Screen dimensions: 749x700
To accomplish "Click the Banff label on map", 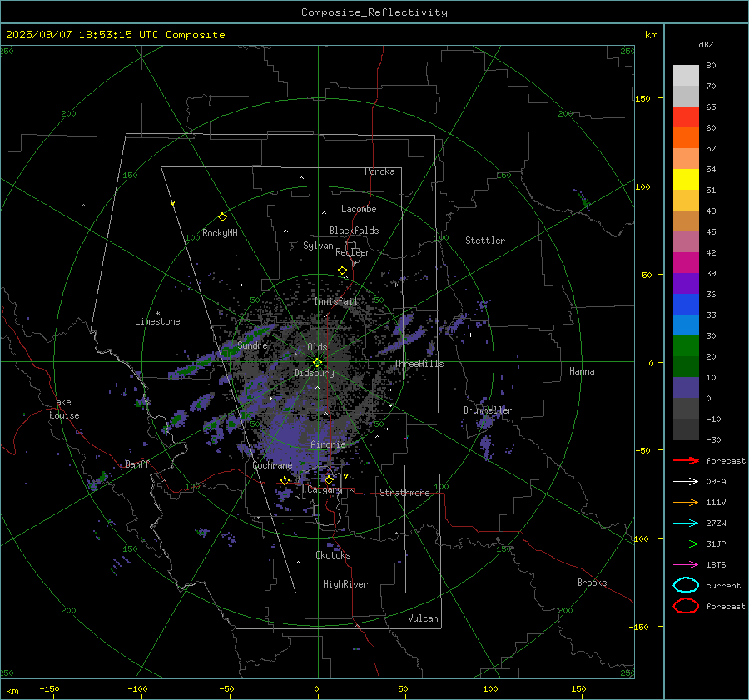I will [137, 464].
